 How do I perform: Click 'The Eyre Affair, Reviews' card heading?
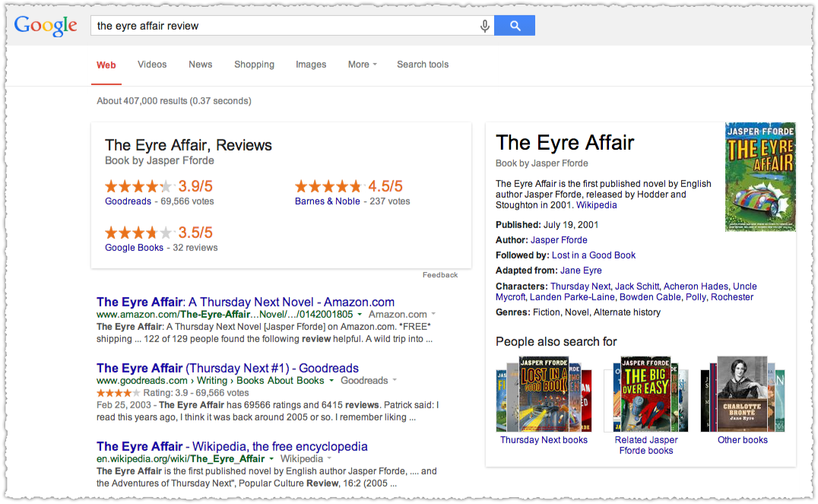click(x=189, y=145)
